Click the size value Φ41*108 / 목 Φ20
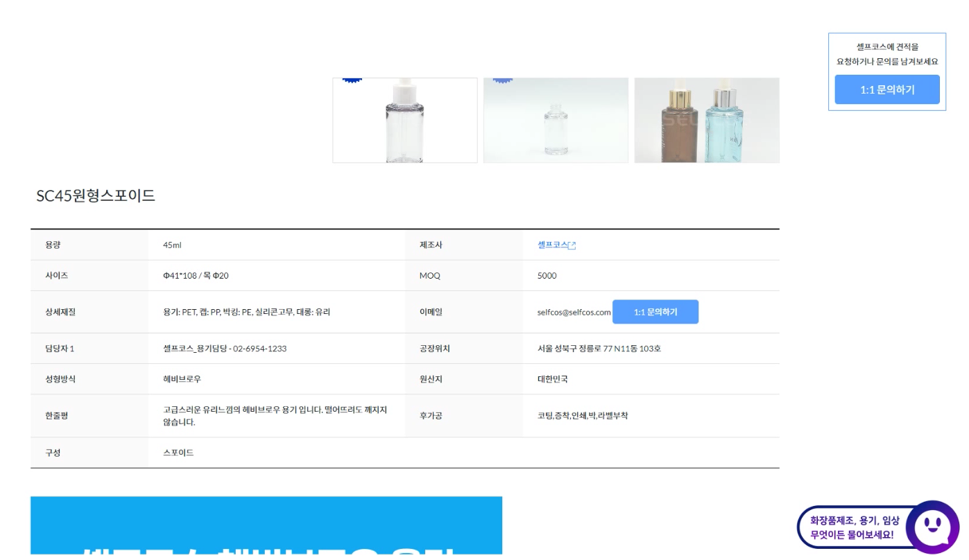 (196, 276)
